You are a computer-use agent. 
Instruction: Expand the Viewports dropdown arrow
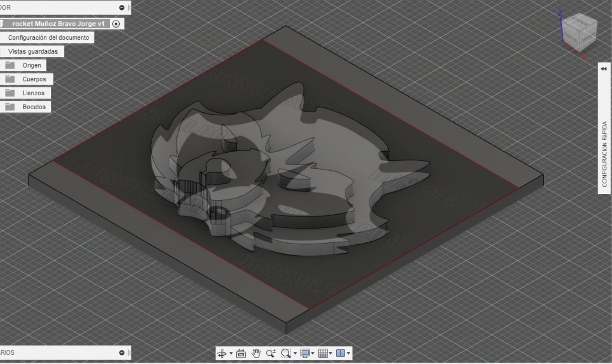pyautogui.click(x=348, y=354)
